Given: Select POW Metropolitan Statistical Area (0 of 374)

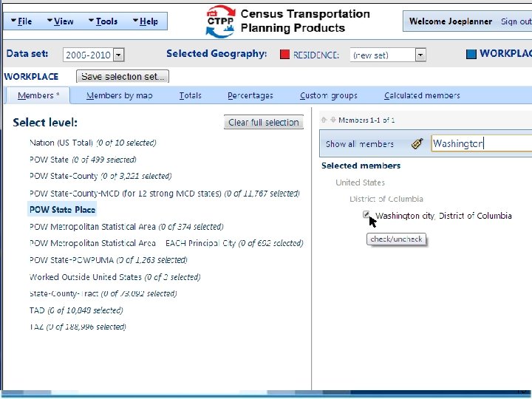Looking at the screenshot, I should pos(126,227).
